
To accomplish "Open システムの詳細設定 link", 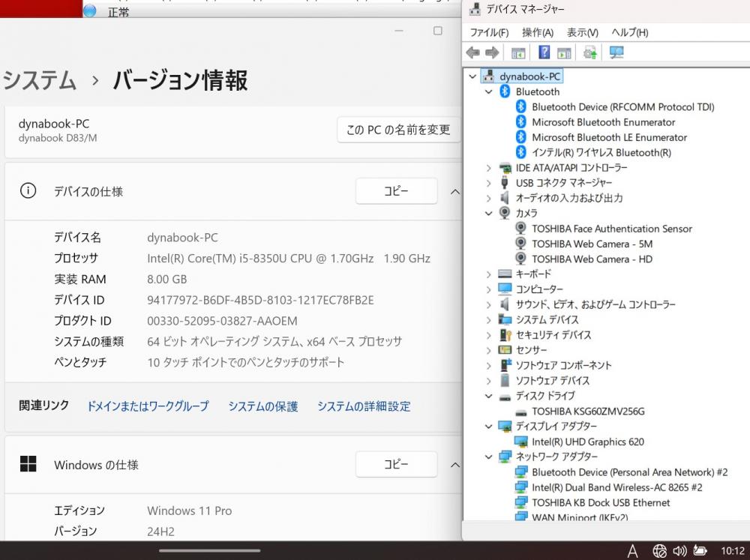I will [364, 406].
